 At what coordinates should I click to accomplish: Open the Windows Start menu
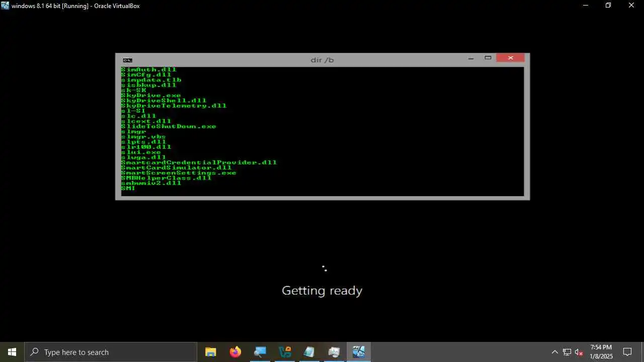coord(12,352)
